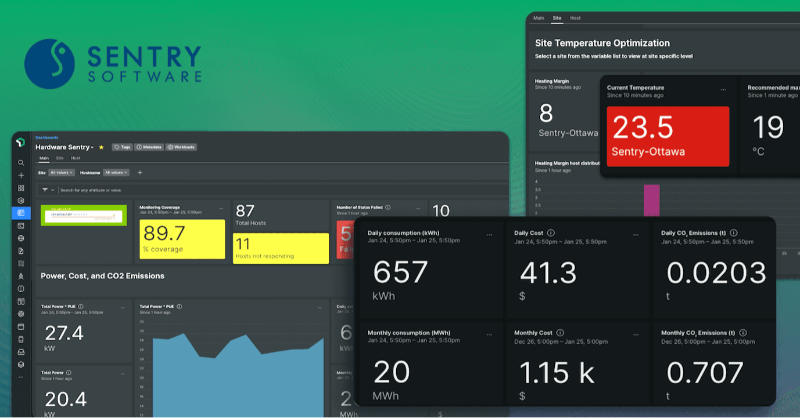Click the Workloads button

(181, 147)
